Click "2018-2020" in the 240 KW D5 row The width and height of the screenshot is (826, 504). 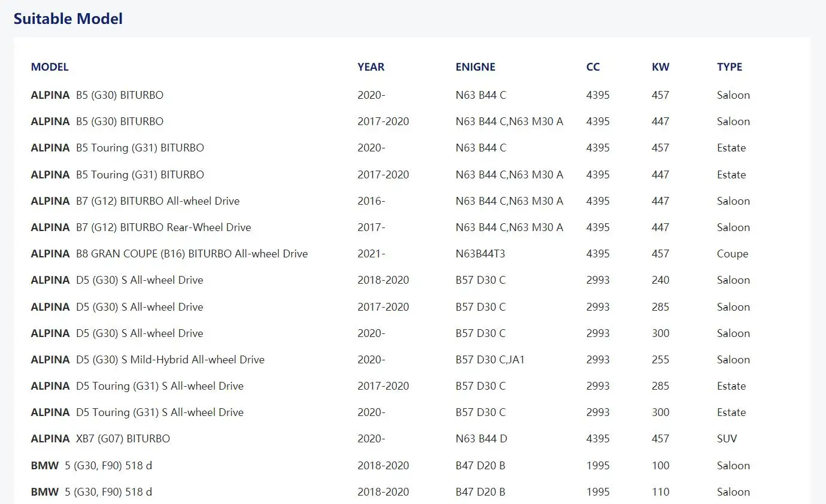pyautogui.click(x=384, y=280)
